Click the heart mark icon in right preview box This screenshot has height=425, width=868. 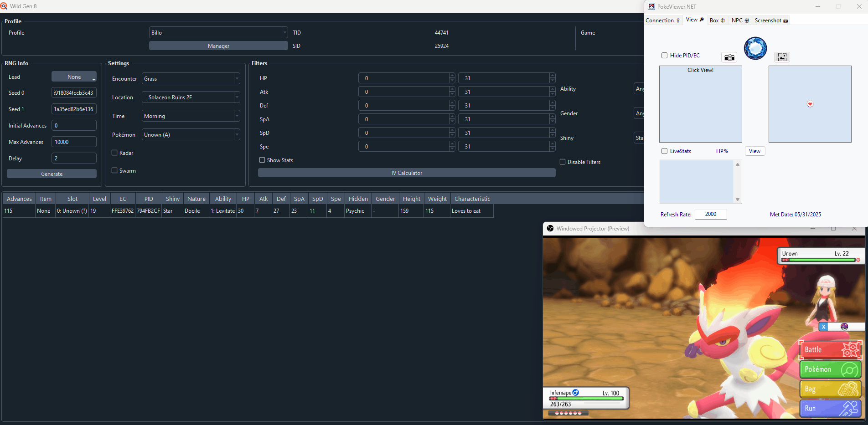click(x=810, y=104)
